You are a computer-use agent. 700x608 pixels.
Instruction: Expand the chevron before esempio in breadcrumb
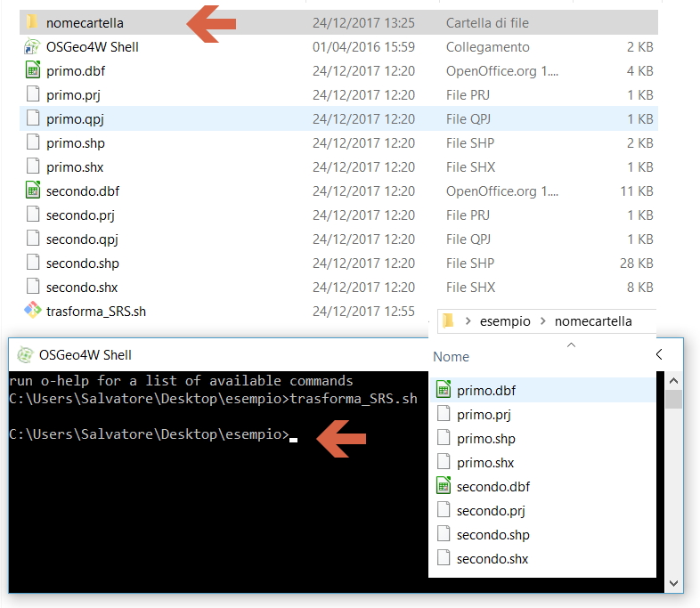[468, 321]
